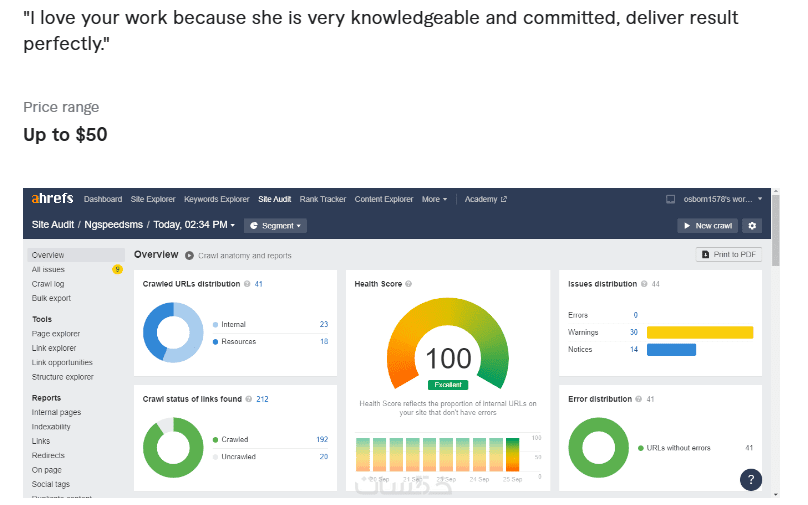Click Resources count 18

coord(324,341)
